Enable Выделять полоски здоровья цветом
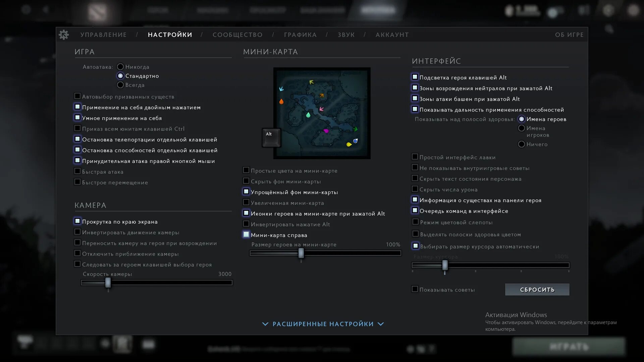 [416, 234]
